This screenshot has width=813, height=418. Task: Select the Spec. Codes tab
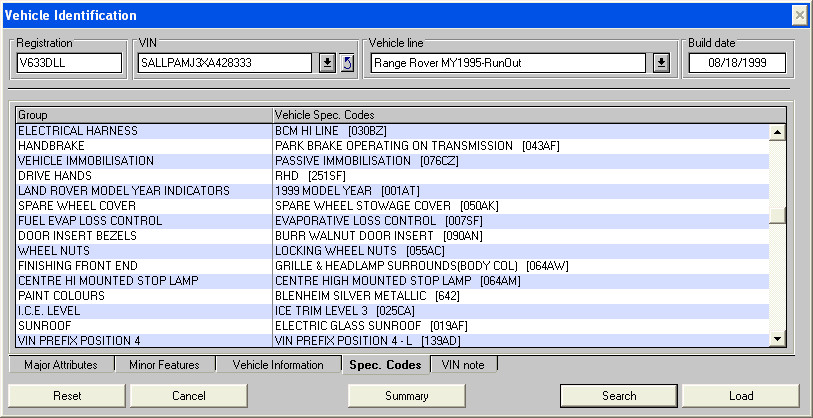coord(385,365)
